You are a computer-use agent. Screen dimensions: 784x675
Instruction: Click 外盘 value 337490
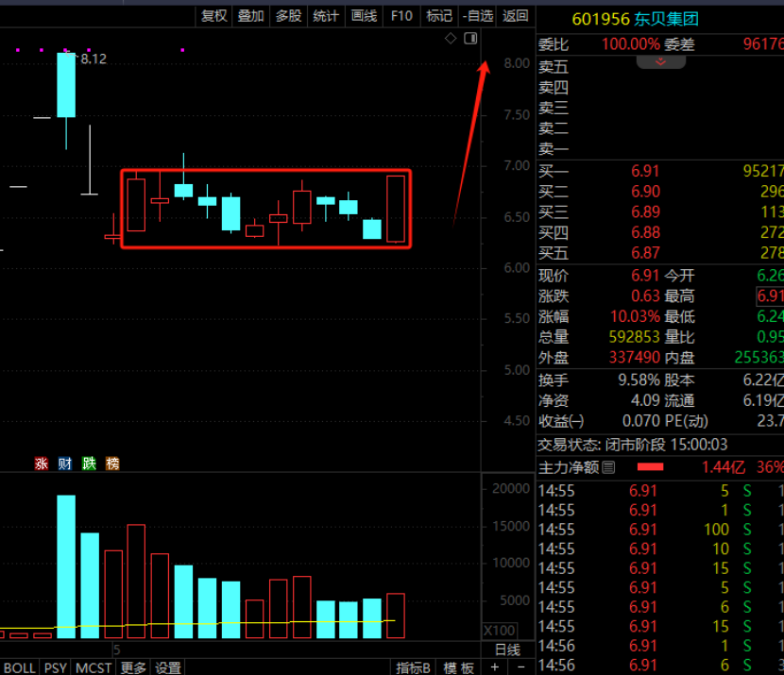pos(634,358)
